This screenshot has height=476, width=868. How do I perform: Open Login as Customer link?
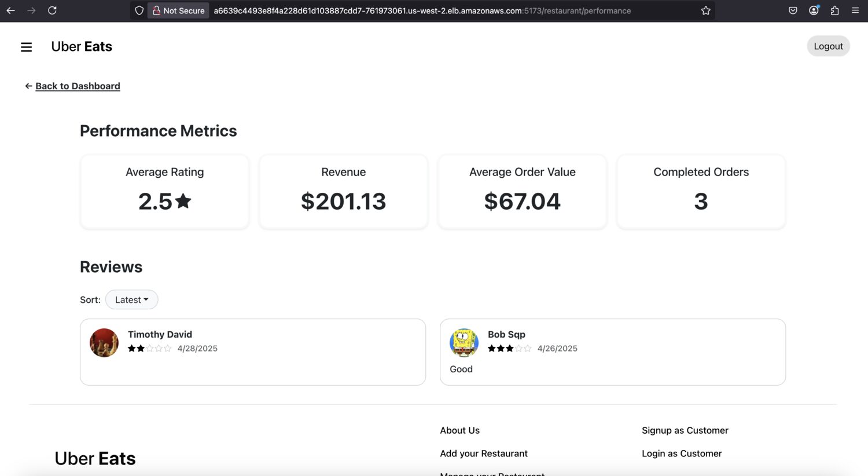coord(682,453)
